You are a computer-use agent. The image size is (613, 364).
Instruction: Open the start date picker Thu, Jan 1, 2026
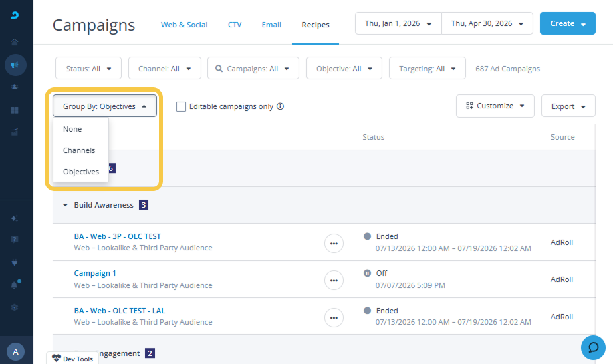click(398, 23)
